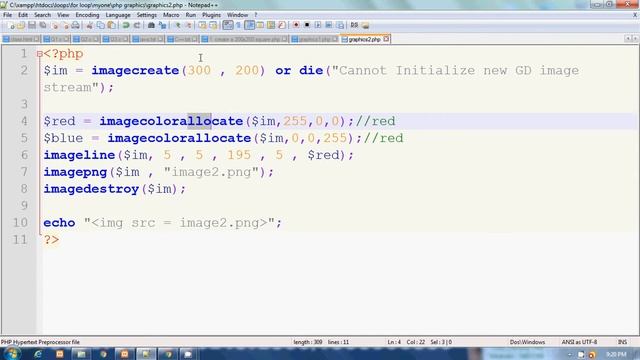The height and width of the screenshot is (360, 640).
Task: Click the Save Recorded Macro icon
Action: pos(340,25)
